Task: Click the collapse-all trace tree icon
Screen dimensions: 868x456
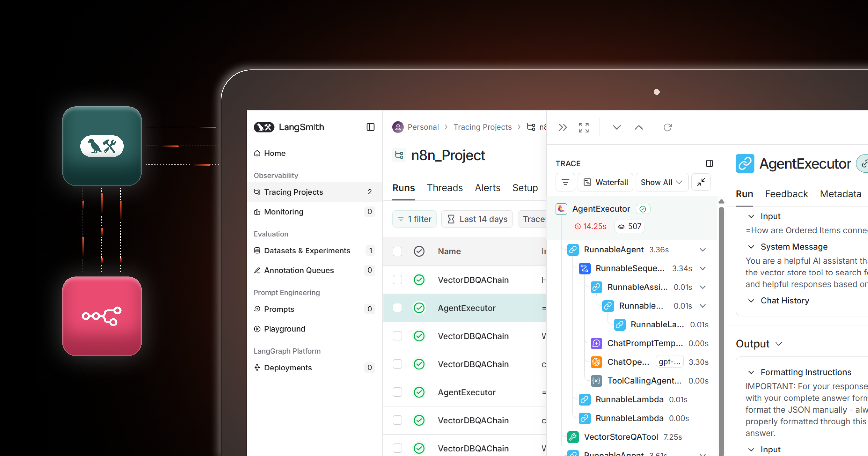Action: (x=701, y=182)
